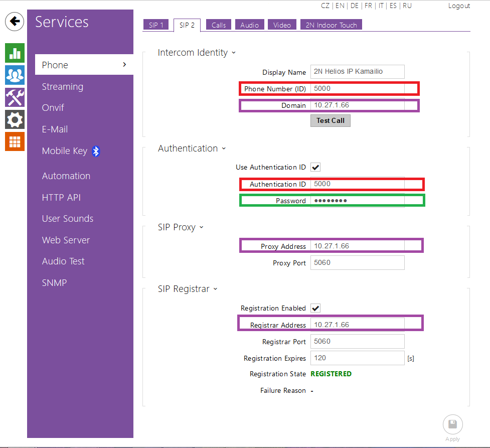
Task: Click the back arrow icon
Action: pyautogui.click(x=15, y=22)
